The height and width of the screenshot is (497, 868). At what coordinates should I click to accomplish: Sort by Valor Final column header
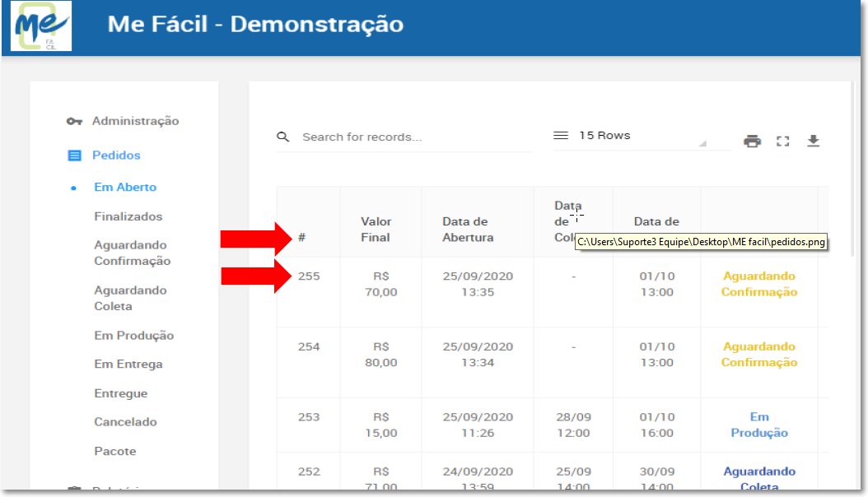tap(376, 230)
